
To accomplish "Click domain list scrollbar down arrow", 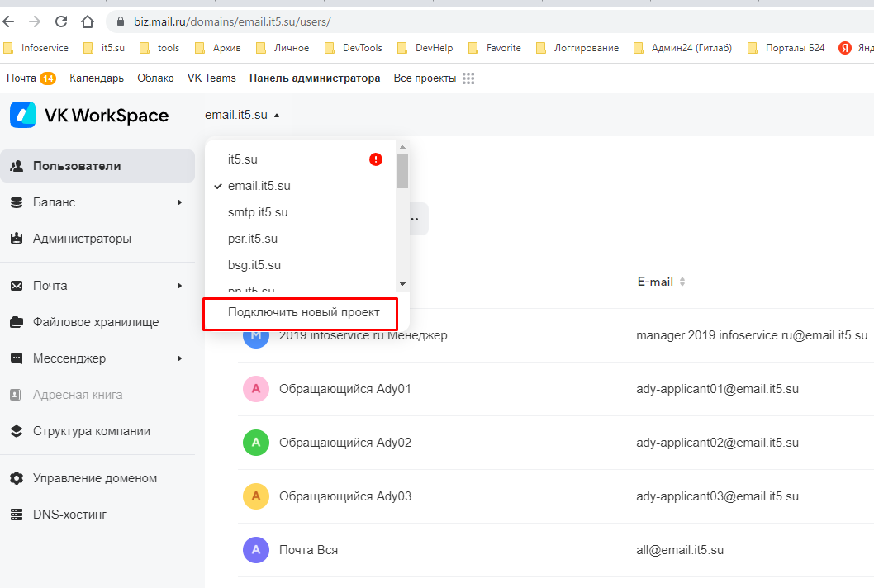I will pyautogui.click(x=402, y=284).
